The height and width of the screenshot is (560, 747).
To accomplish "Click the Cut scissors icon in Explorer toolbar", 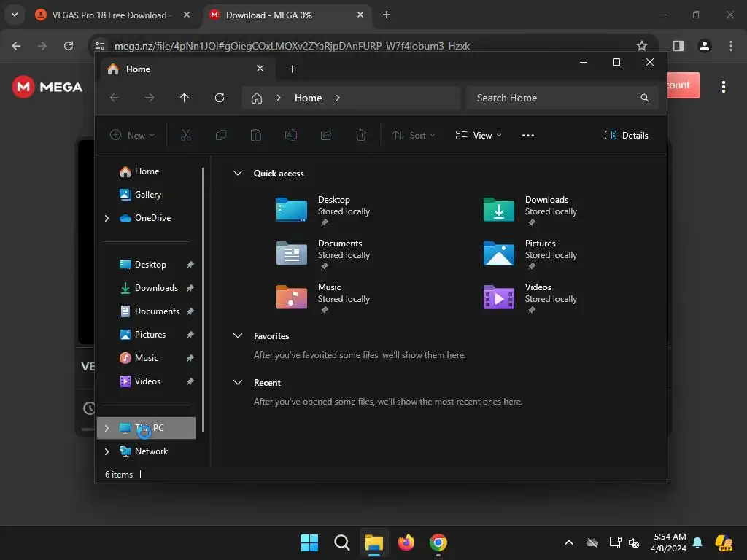I will (x=186, y=135).
